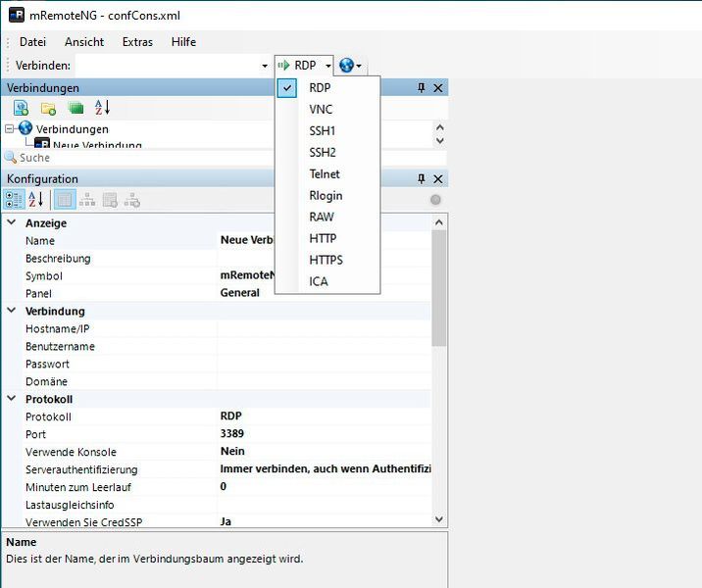Image resolution: width=702 pixels, height=588 pixels.
Task: Sort connections alphabetically in Verbindungen toolbar
Action: (x=102, y=108)
